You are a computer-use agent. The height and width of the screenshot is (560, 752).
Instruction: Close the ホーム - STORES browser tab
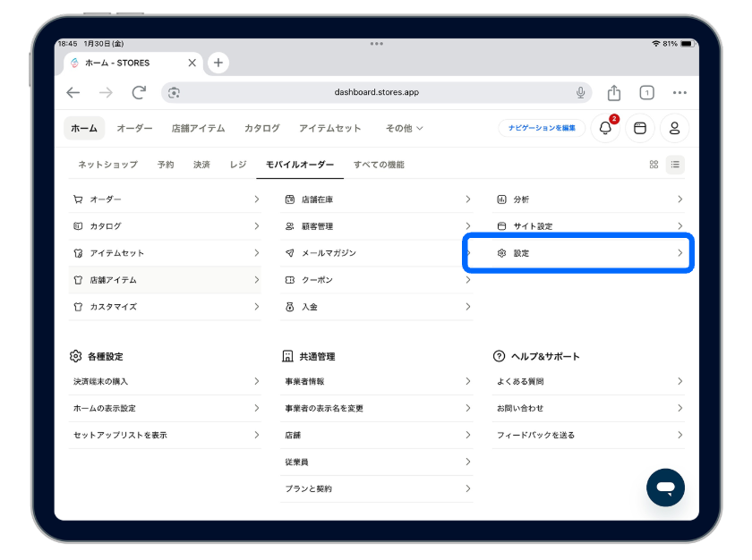tap(192, 64)
